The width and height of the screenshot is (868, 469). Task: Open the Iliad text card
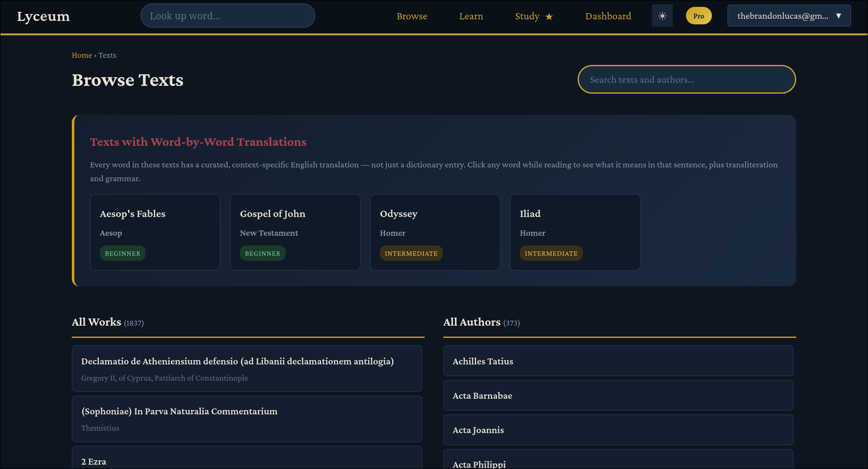tap(575, 222)
